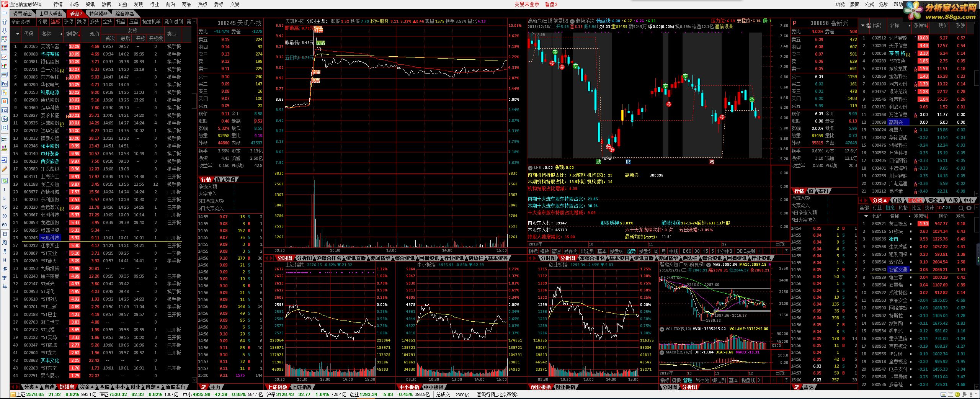The height and width of the screenshot is (399, 980).
Task: Click the candlestick chart icon in left sidebar
Action: pos(5,65)
